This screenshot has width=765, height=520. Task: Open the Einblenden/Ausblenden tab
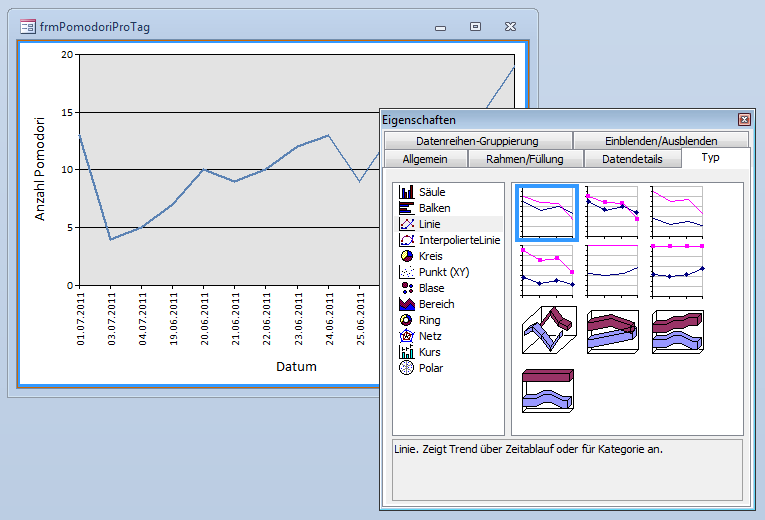pos(661,141)
